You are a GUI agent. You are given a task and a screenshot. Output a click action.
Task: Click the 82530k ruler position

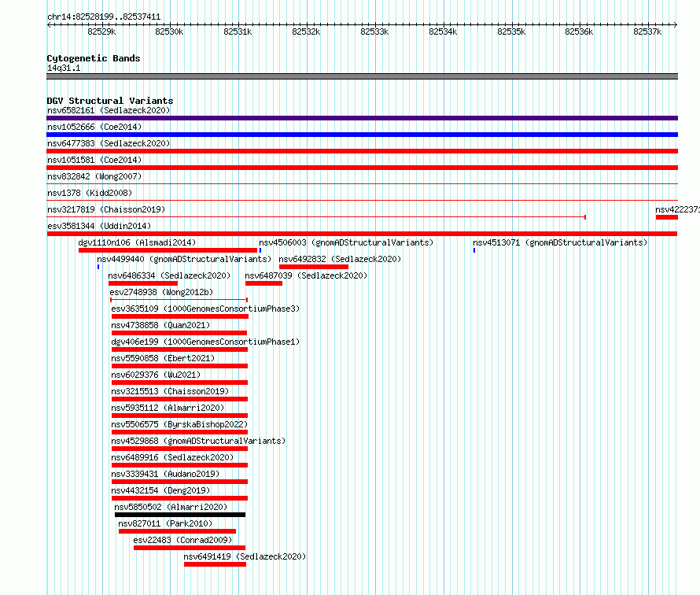[169, 31]
